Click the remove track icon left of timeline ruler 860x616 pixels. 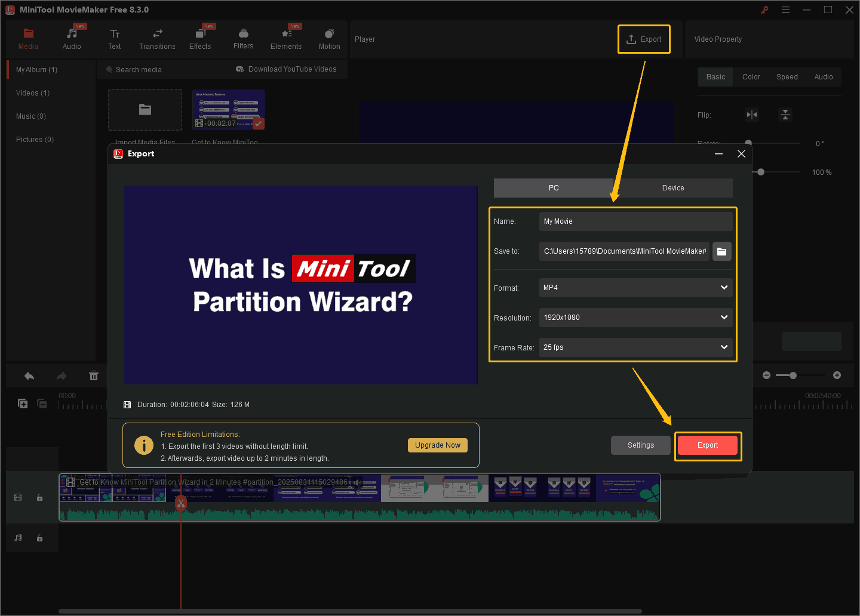(42, 404)
